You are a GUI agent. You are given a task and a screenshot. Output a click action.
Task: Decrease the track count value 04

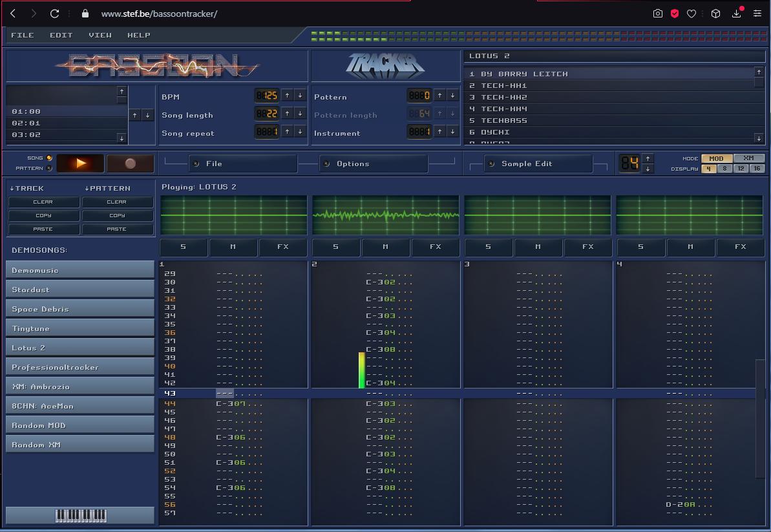click(x=648, y=169)
